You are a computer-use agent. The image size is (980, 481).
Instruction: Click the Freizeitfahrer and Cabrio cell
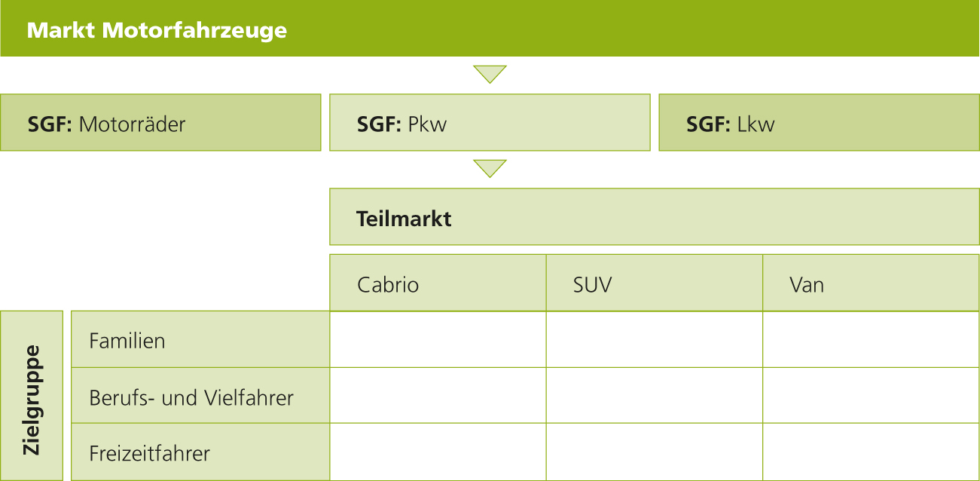point(438,452)
